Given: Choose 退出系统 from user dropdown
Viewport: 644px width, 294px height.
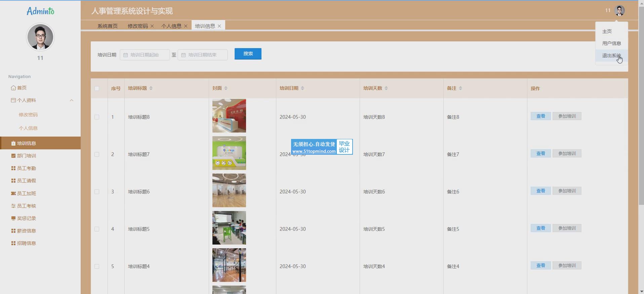Looking at the screenshot, I should (x=612, y=55).
